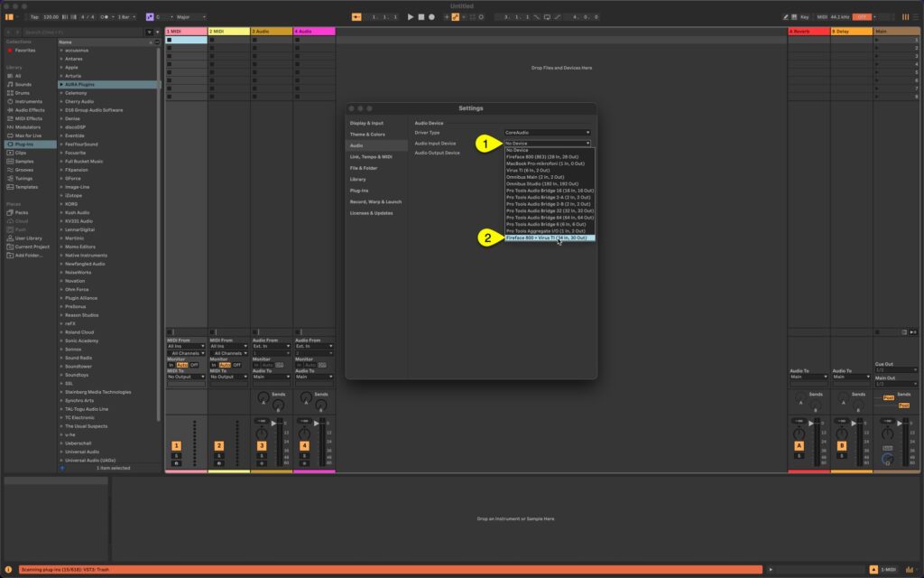This screenshot has width=924, height=578.
Task: Select the Draw Mode pencil icon
Action: tap(785, 16)
